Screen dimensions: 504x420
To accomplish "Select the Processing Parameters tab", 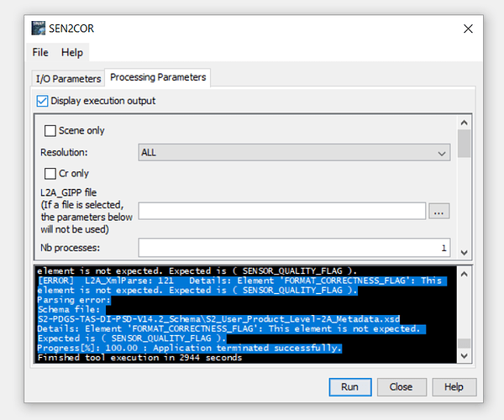I will (158, 77).
